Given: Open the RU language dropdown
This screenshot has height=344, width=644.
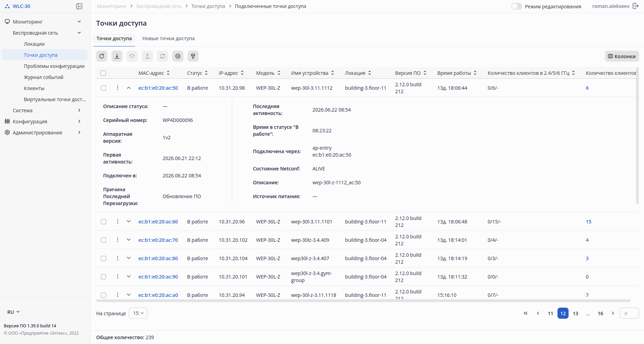Looking at the screenshot, I should (x=13, y=312).
